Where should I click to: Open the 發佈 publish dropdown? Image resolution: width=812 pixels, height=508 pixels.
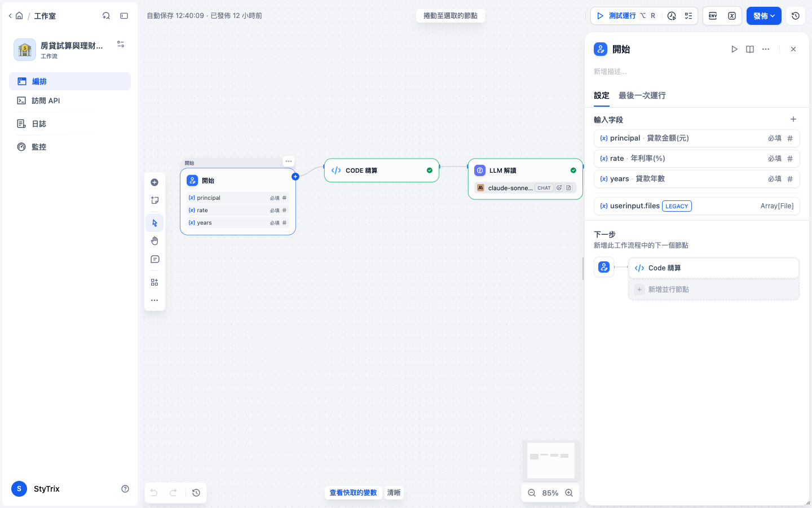pyautogui.click(x=764, y=16)
